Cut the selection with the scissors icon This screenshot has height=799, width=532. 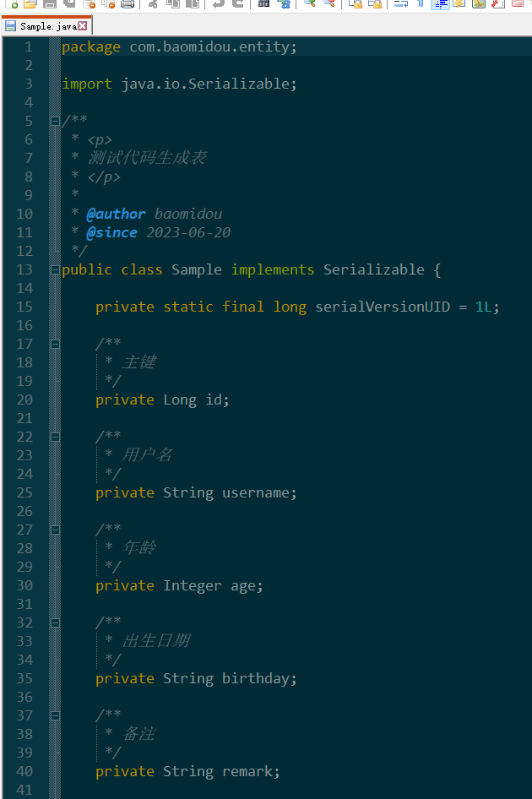coord(155,5)
